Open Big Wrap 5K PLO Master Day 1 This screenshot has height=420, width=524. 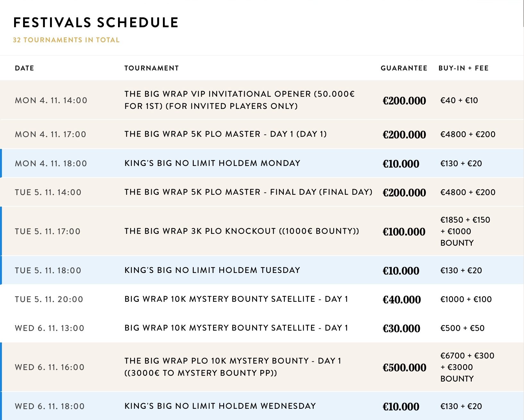pyautogui.click(x=225, y=134)
